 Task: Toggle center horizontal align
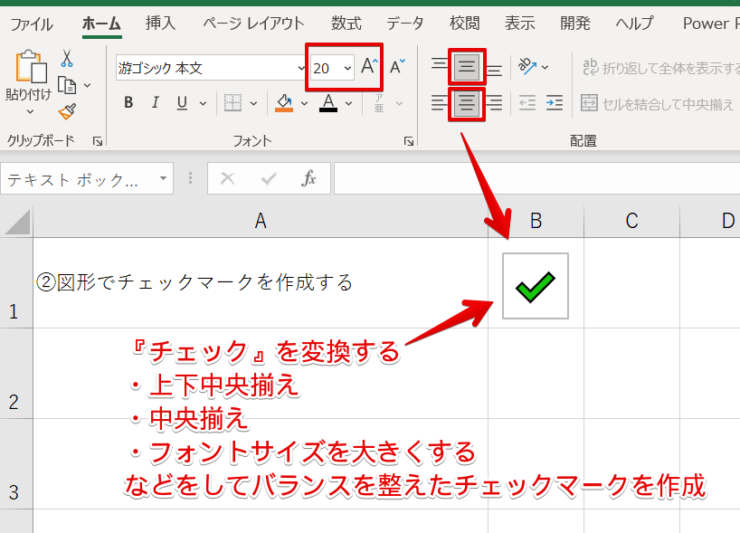click(x=466, y=103)
